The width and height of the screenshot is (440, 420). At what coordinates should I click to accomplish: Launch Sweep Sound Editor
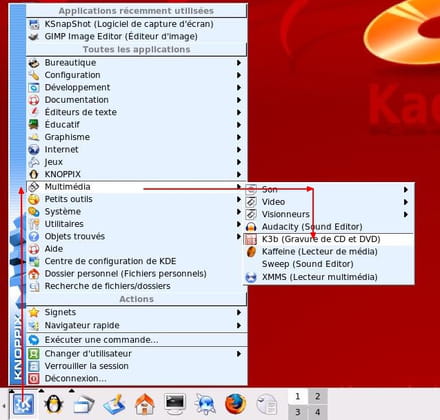click(329, 264)
